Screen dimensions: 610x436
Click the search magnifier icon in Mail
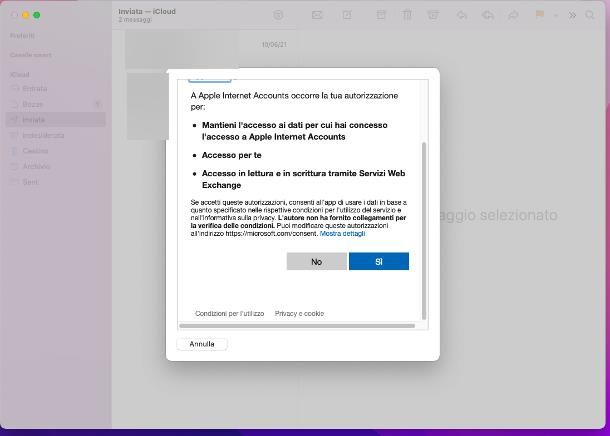click(x=590, y=15)
